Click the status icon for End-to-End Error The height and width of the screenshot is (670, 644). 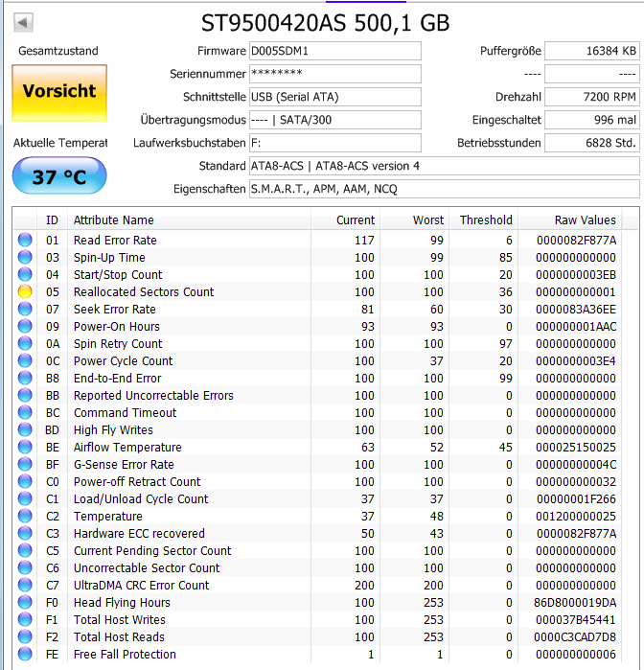(x=25, y=378)
